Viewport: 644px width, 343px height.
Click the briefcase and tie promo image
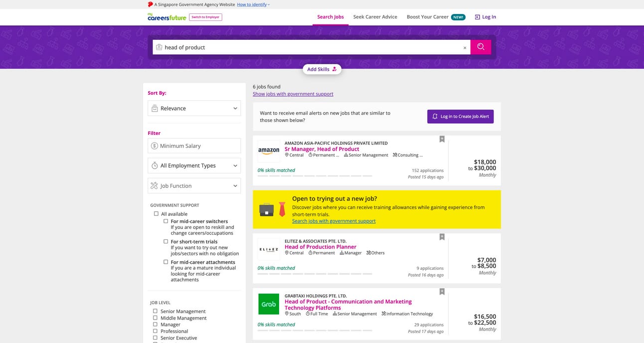tap(273, 210)
